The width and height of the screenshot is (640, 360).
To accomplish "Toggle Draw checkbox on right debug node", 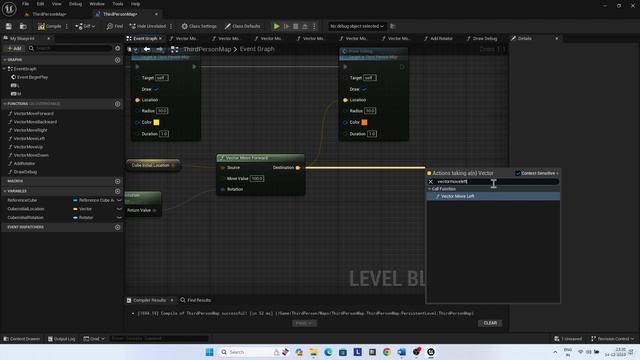I will [x=364, y=89].
